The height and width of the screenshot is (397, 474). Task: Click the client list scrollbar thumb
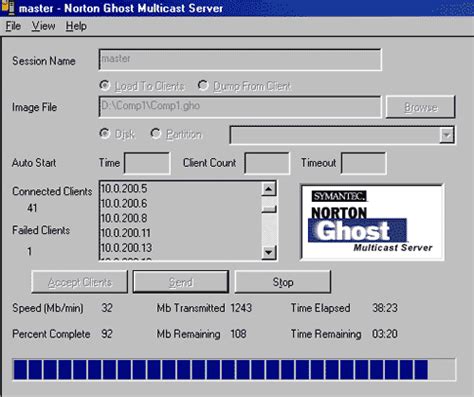[269, 209]
